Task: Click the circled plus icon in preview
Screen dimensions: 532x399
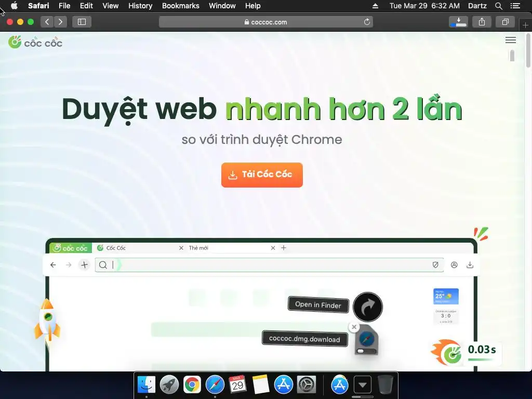Action: (85, 265)
